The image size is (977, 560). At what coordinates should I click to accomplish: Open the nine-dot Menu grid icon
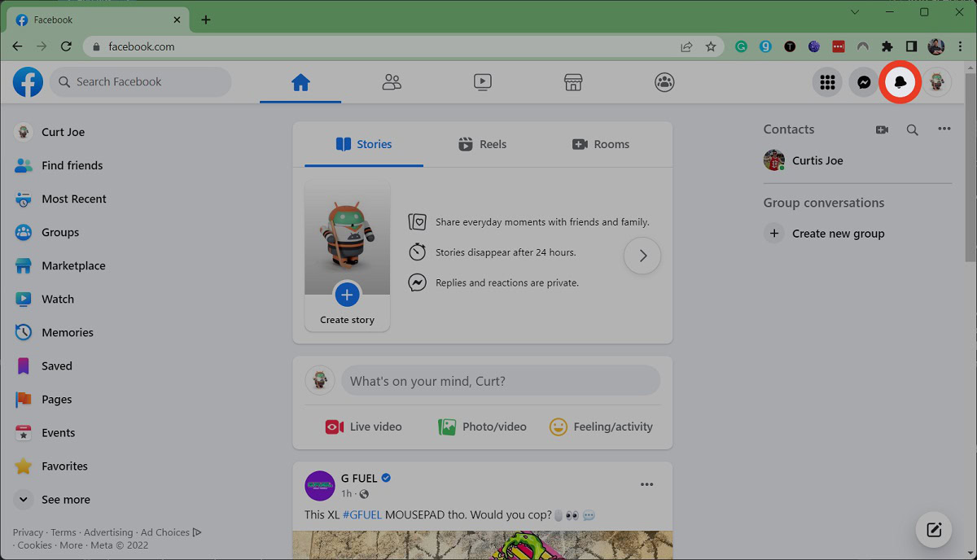tap(827, 82)
